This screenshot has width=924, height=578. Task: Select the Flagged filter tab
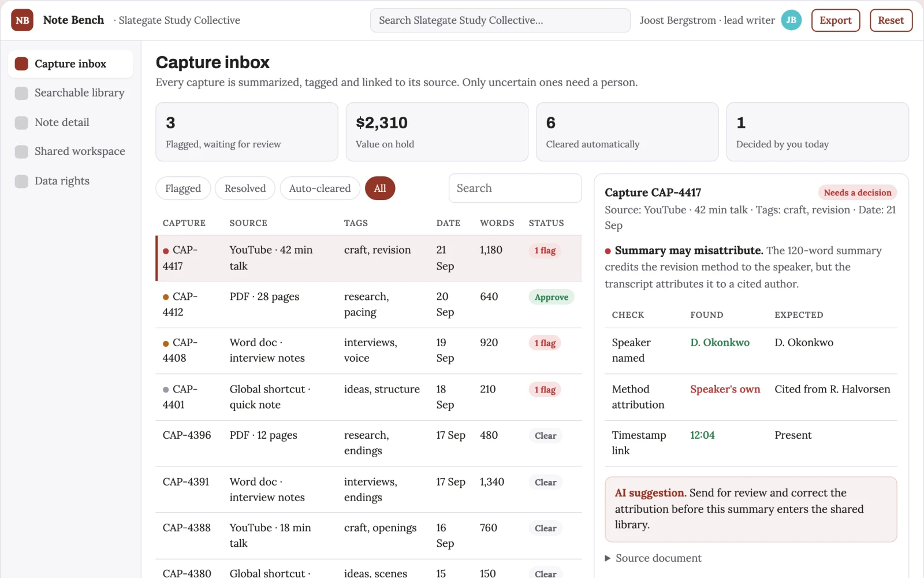183,188
